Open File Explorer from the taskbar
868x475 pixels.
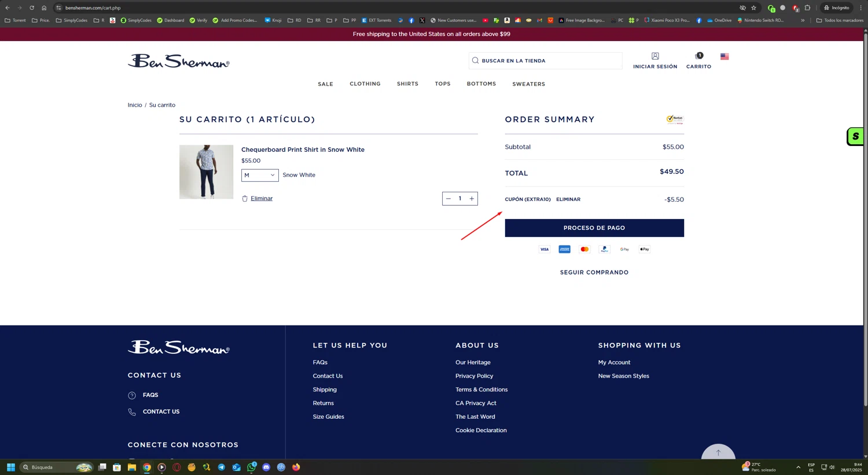132,467
